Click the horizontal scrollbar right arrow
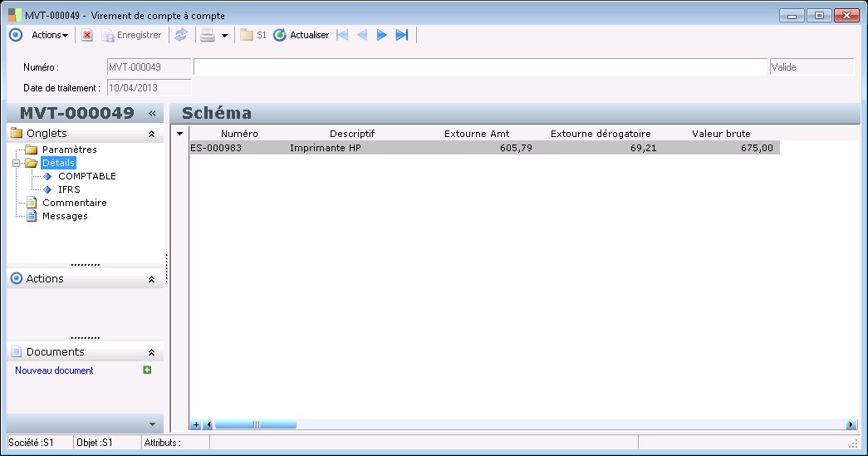This screenshot has width=868, height=456. pos(851,424)
